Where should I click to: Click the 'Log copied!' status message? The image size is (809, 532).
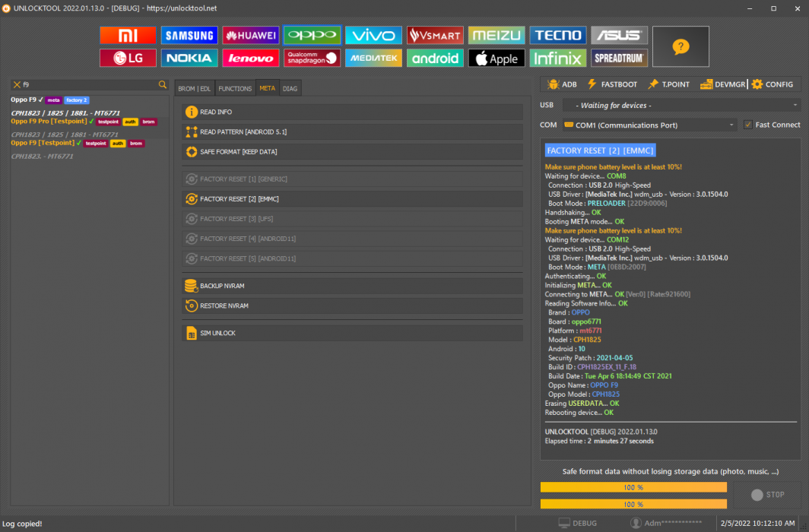point(22,524)
